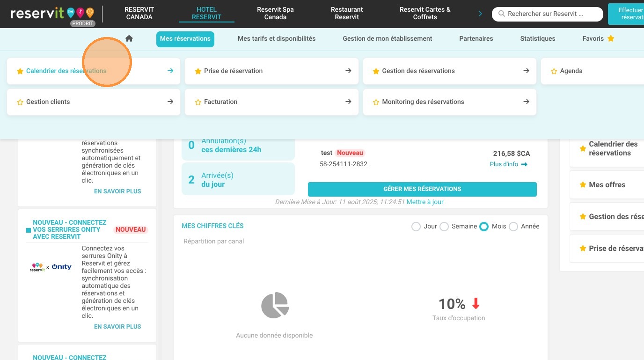
Task: Click star next to Mes offres favorite
Action: tap(583, 185)
